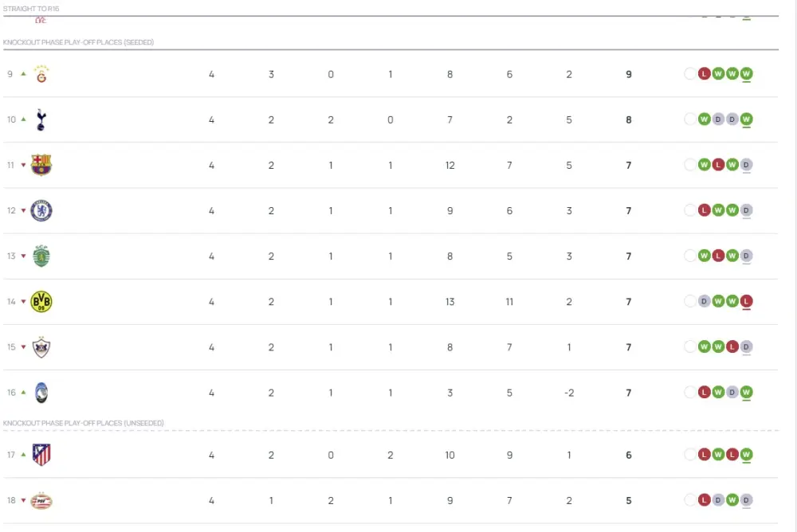Screen dimensions: 797x532
Task: Click the Atalanta team crest
Action: 41,393
